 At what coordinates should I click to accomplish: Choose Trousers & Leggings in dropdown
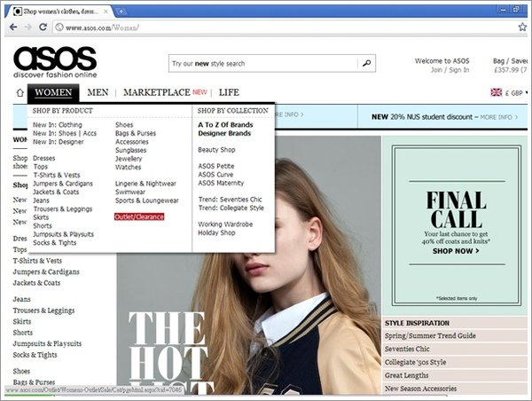[62, 208]
